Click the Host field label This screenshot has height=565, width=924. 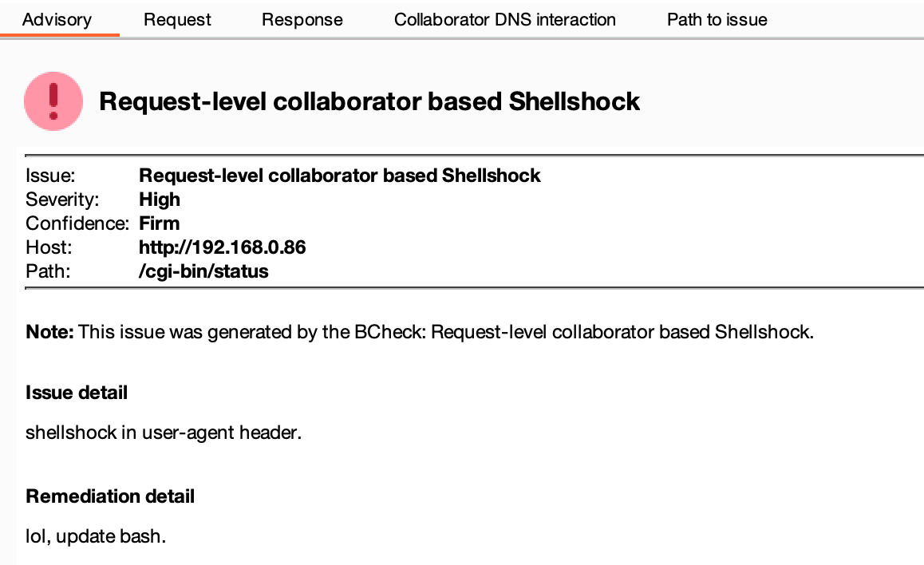[x=45, y=247]
